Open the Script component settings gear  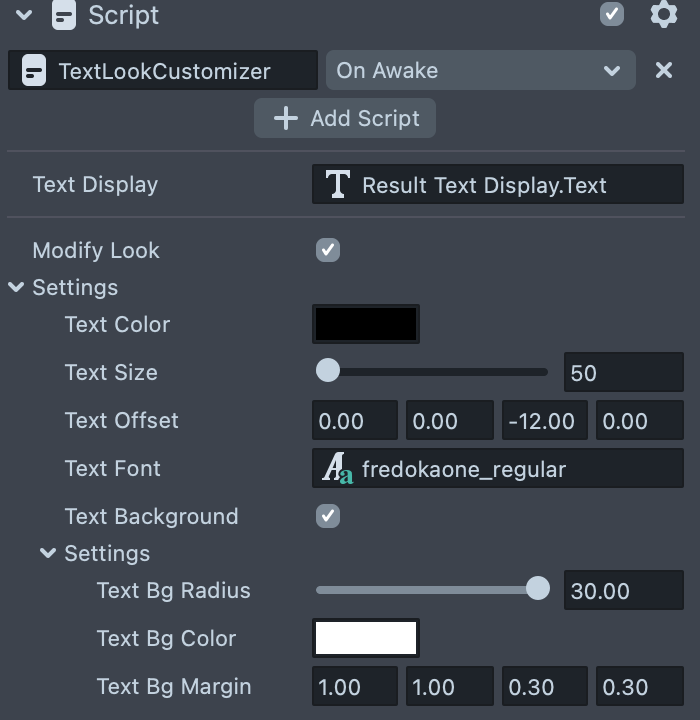(664, 15)
